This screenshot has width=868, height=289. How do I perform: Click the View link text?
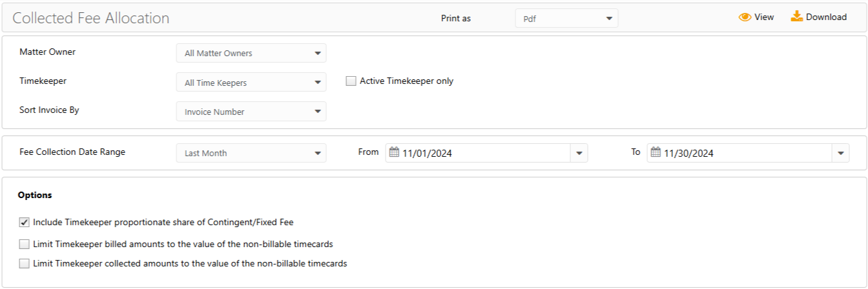(764, 17)
